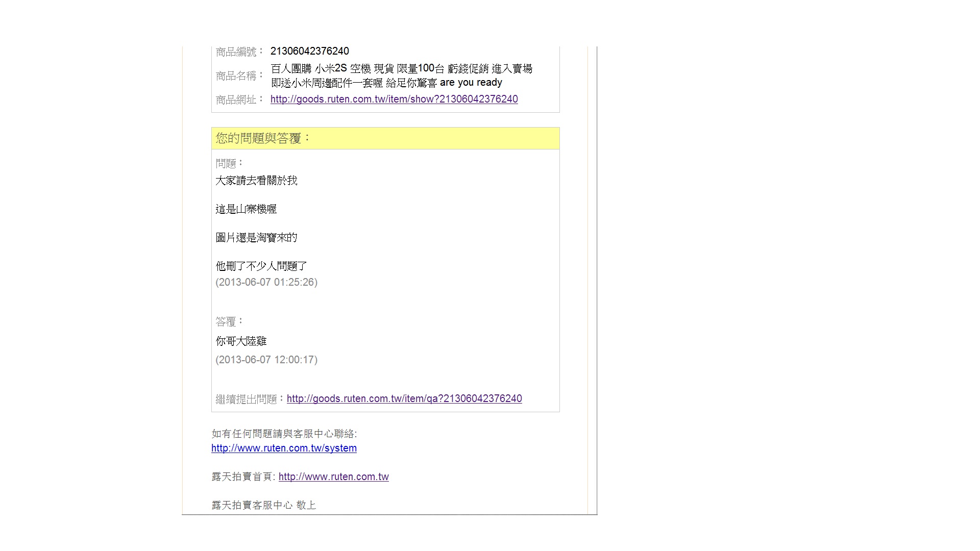Click the 商品編號 label
The image size is (980, 551).
click(240, 52)
